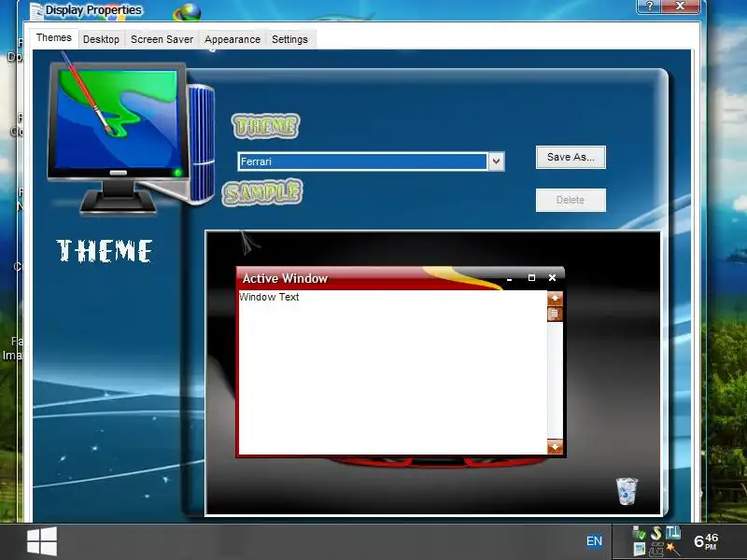The height and width of the screenshot is (560, 747).
Task: Click the sample window close X
Action: pos(552,277)
